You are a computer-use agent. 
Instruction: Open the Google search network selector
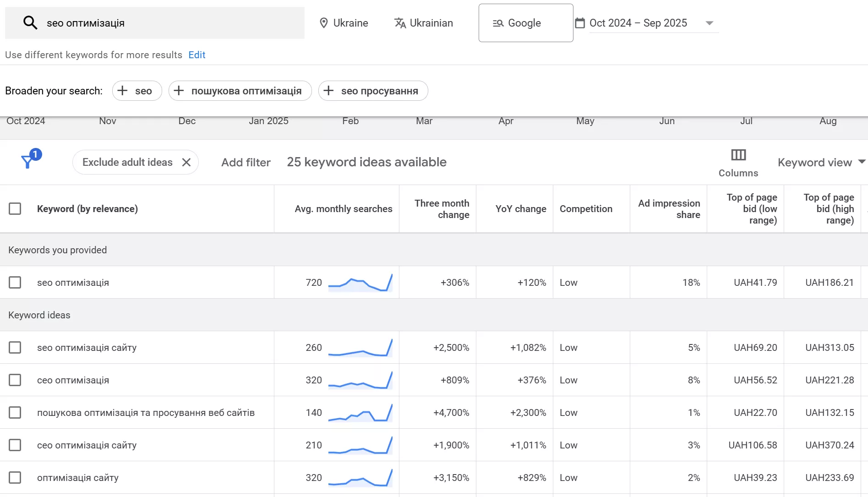tap(525, 23)
